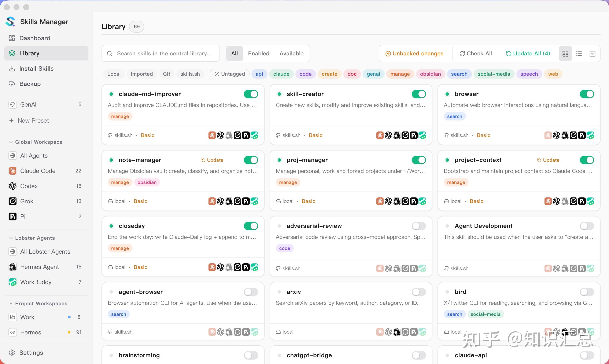Switch to the Available filter tab

292,53
